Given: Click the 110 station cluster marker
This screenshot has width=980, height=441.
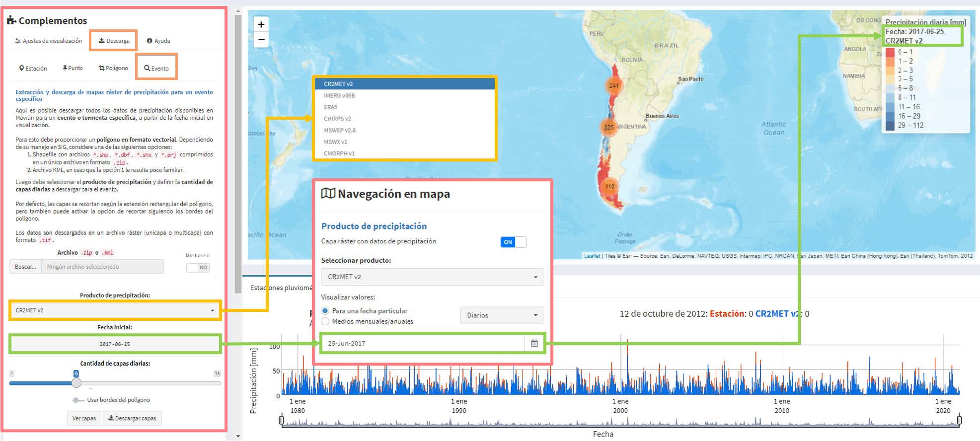Looking at the screenshot, I should (x=609, y=187).
